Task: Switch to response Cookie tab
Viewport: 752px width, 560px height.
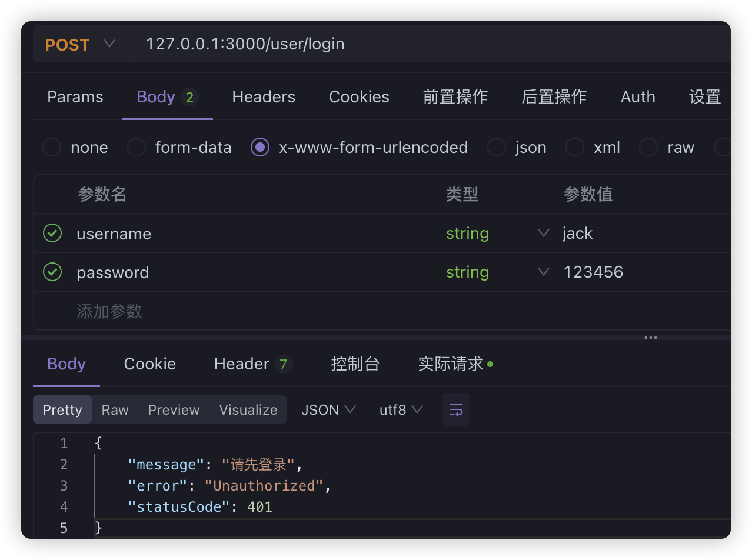Action: [149, 364]
